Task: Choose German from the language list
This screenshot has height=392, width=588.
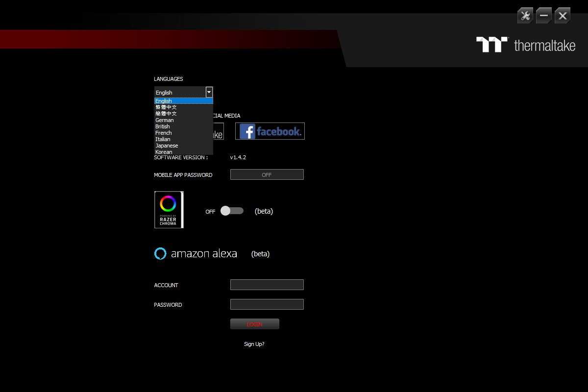Action: [165, 120]
